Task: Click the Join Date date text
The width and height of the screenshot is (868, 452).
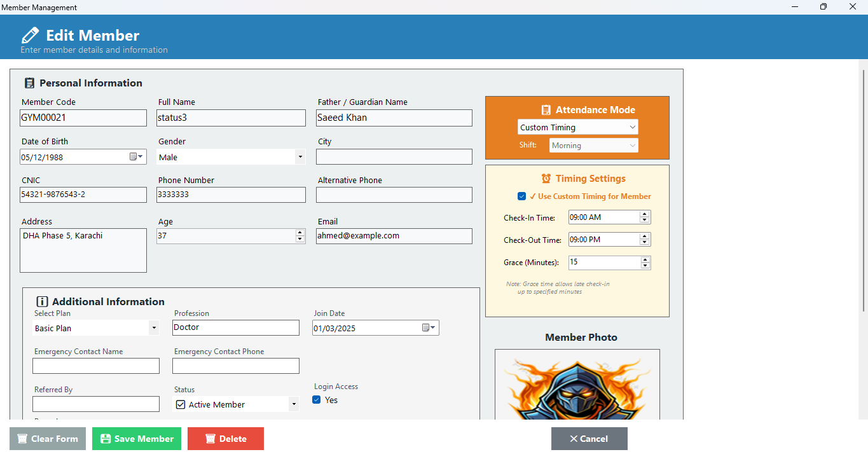Action: [334, 328]
